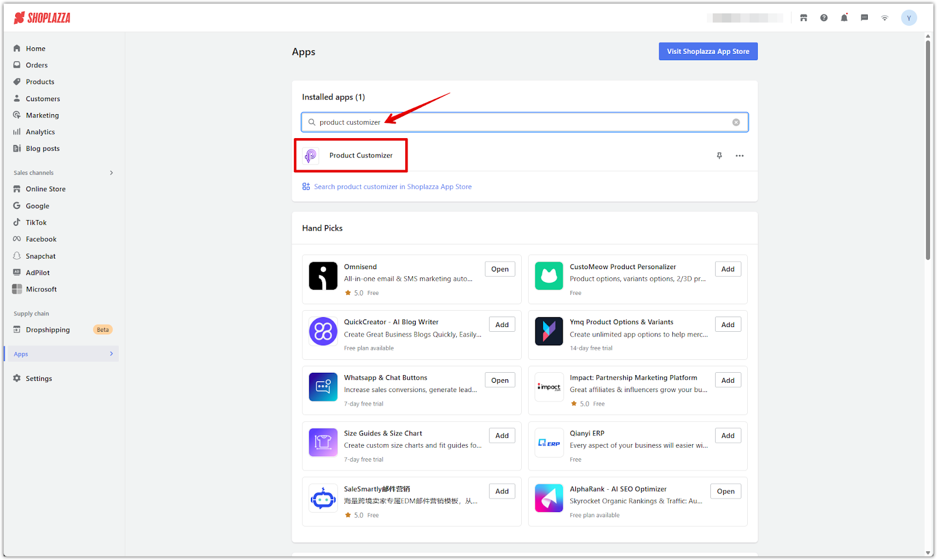Open the chat messages icon
The width and height of the screenshot is (937, 560).
pos(864,18)
